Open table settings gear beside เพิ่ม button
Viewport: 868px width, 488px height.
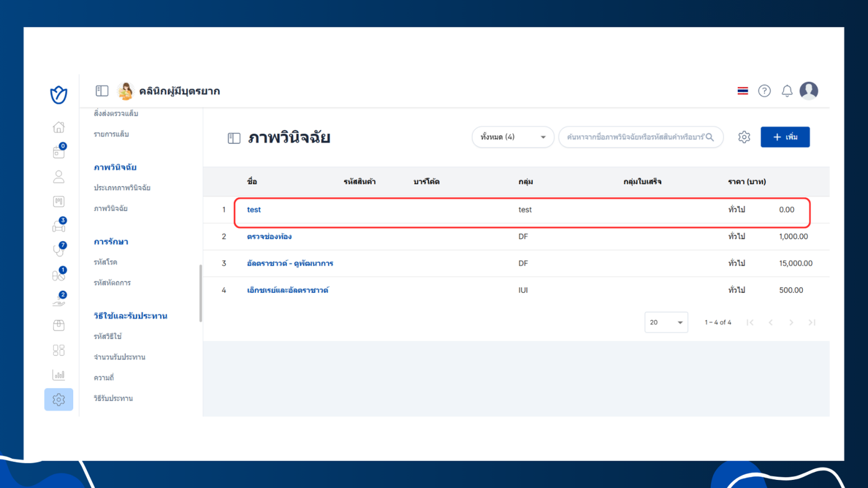click(744, 137)
